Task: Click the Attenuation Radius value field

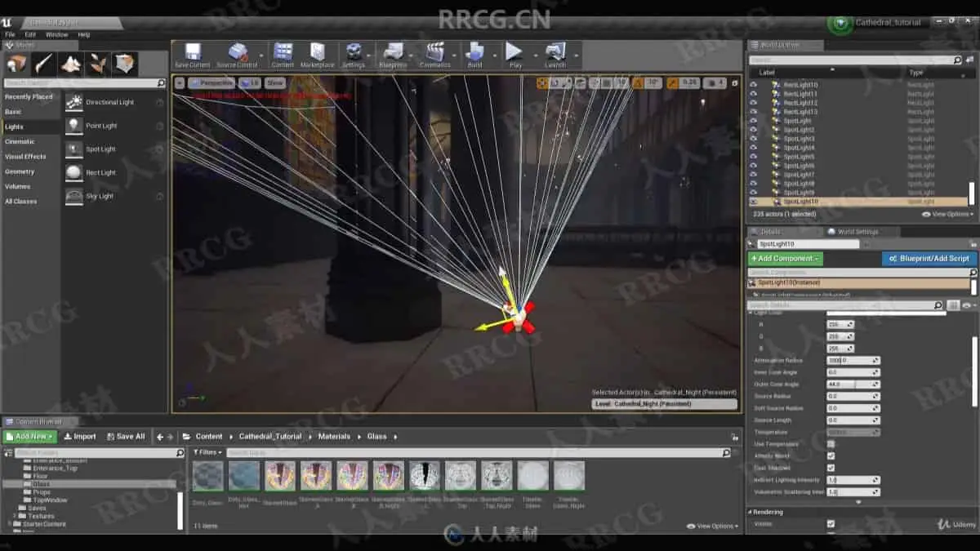Action: point(853,361)
